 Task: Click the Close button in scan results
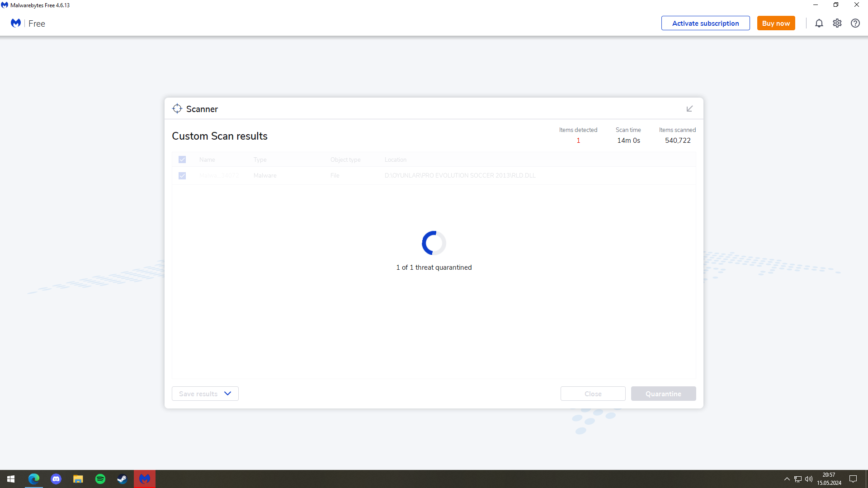pyautogui.click(x=593, y=394)
